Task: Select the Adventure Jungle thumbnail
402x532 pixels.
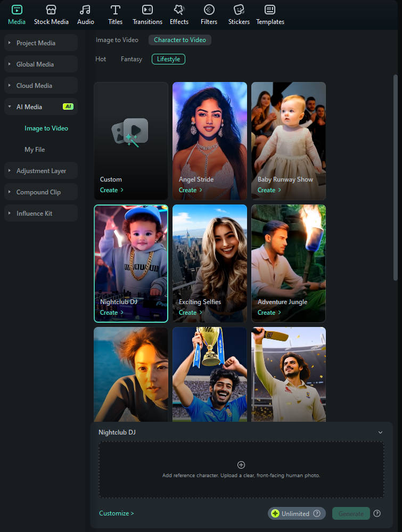Action: [289, 263]
